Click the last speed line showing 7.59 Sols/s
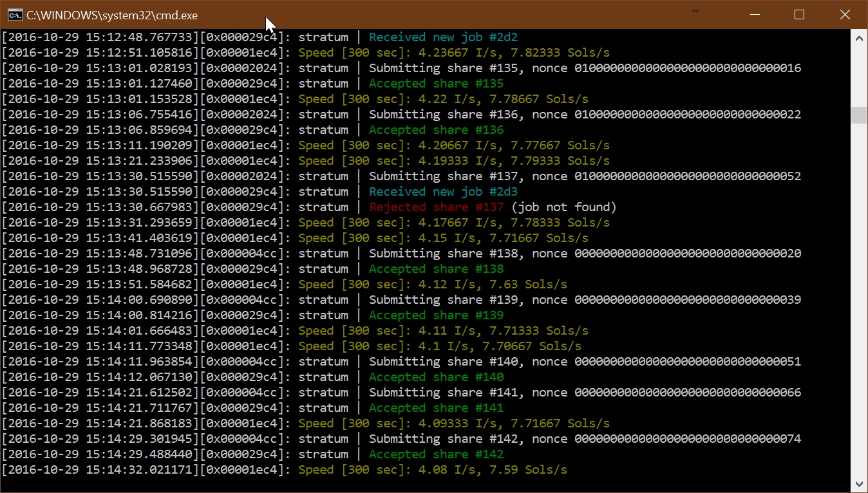The width and height of the screenshot is (868, 493). (433, 470)
